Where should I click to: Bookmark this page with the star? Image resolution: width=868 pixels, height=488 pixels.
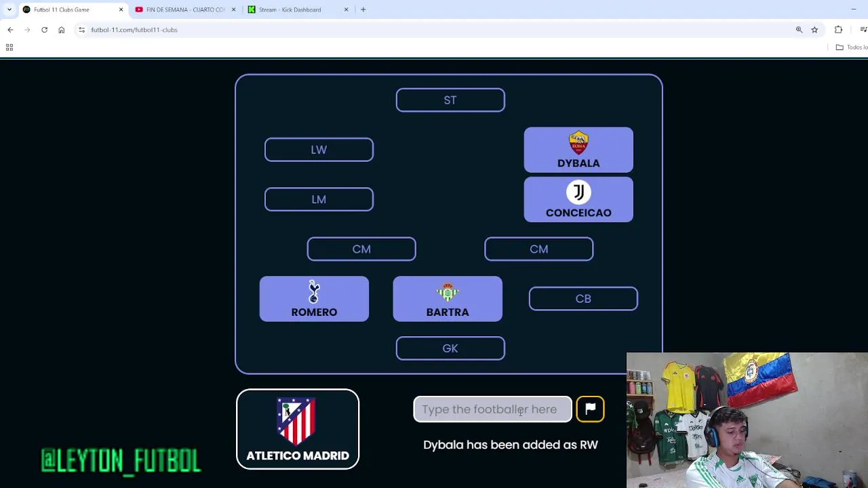(x=814, y=30)
